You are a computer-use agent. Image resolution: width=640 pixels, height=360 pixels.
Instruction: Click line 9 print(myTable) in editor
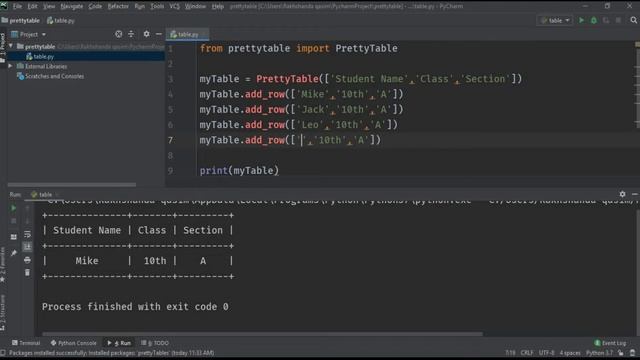tap(239, 171)
